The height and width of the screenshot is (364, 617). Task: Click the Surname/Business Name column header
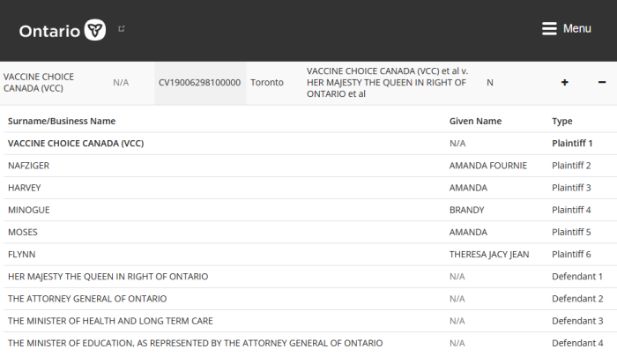click(62, 121)
